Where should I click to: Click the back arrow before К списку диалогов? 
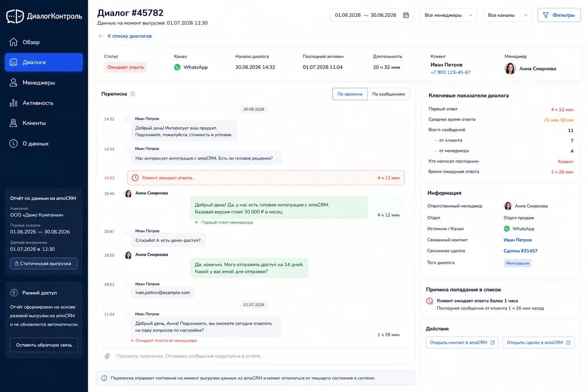101,36
